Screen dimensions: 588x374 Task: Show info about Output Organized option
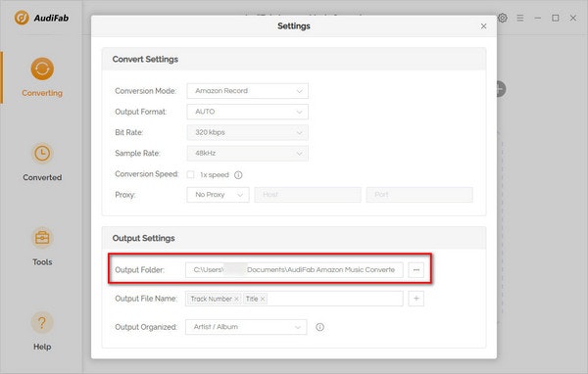click(319, 327)
